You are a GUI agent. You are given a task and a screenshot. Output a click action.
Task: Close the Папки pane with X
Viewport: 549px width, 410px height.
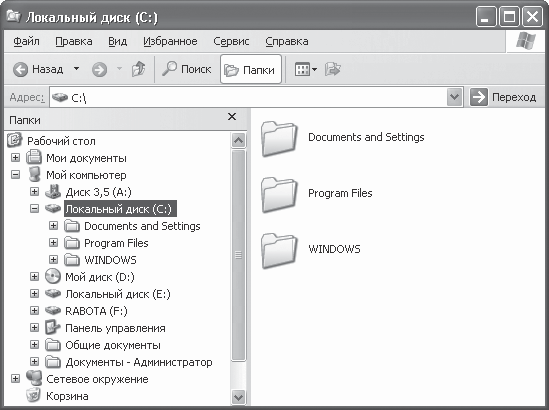[232, 117]
